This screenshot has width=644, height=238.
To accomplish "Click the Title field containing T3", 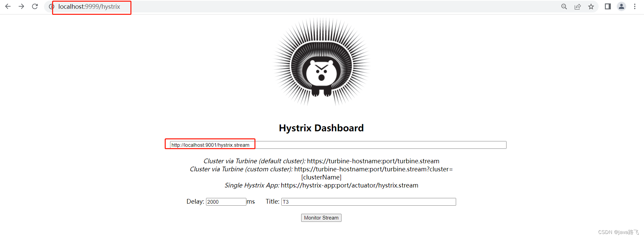I will tap(369, 202).
